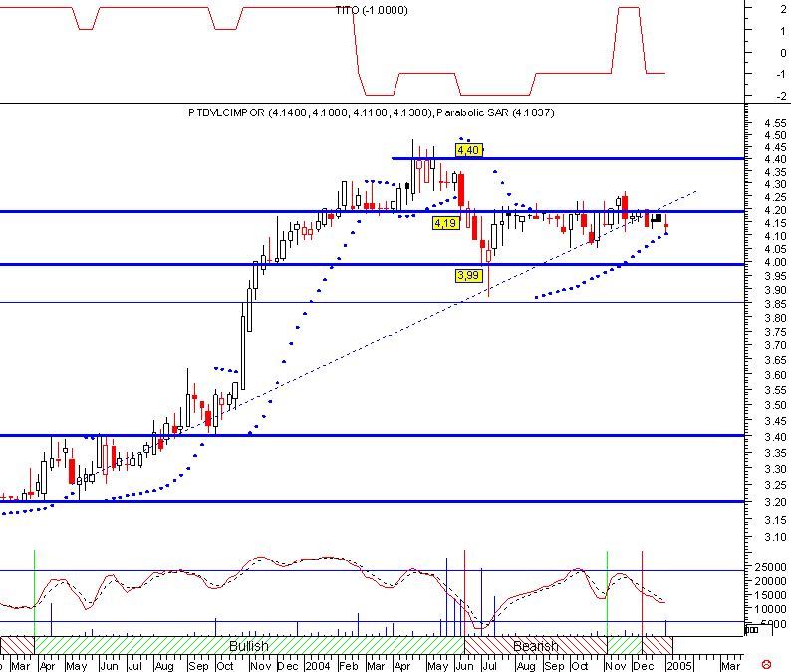
Task: Click the Bearish label in trend ribbon
Action: 536,646
